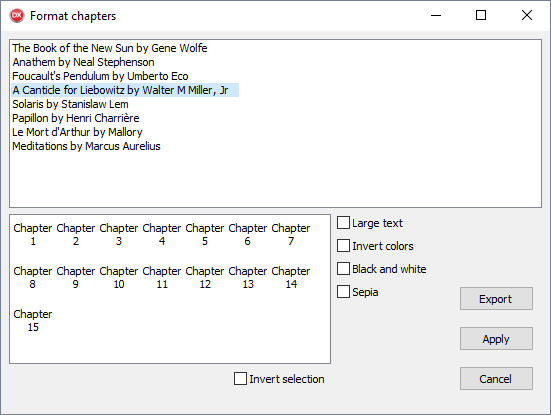Click the red DX application icon

(x=17, y=15)
